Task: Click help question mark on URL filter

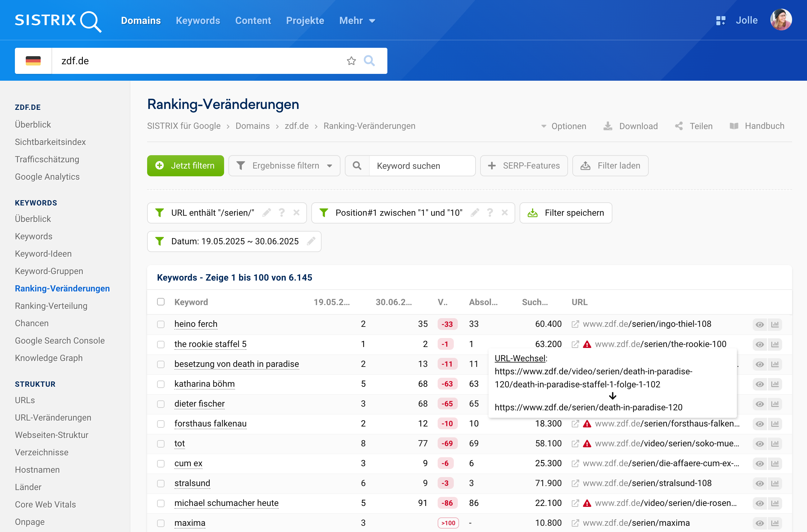Action: tap(282, 213)
